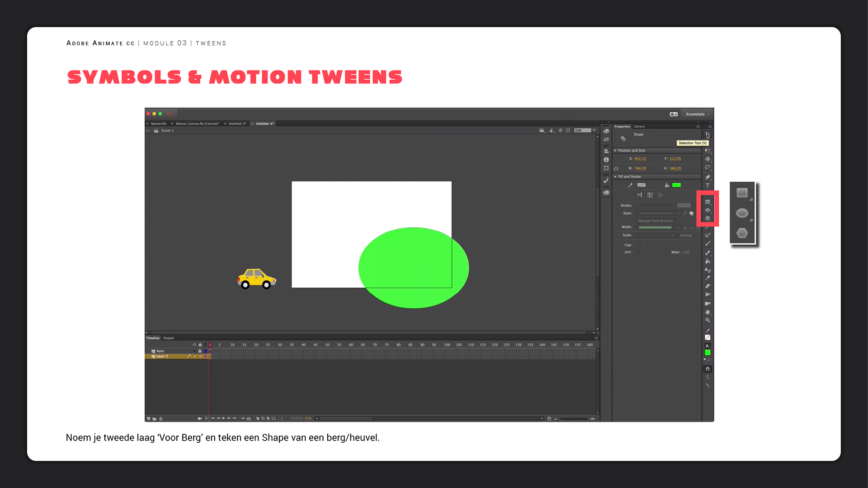This screenshot has width=868, height=488.
Task: Click the delete layer trash icon
Action: tap(161, 419)
